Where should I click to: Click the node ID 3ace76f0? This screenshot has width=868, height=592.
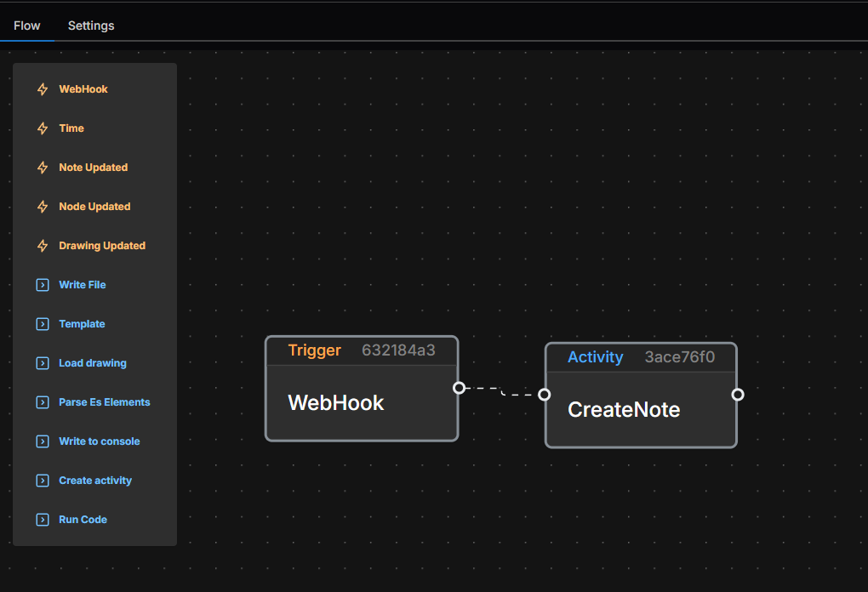tap(679, 357)
